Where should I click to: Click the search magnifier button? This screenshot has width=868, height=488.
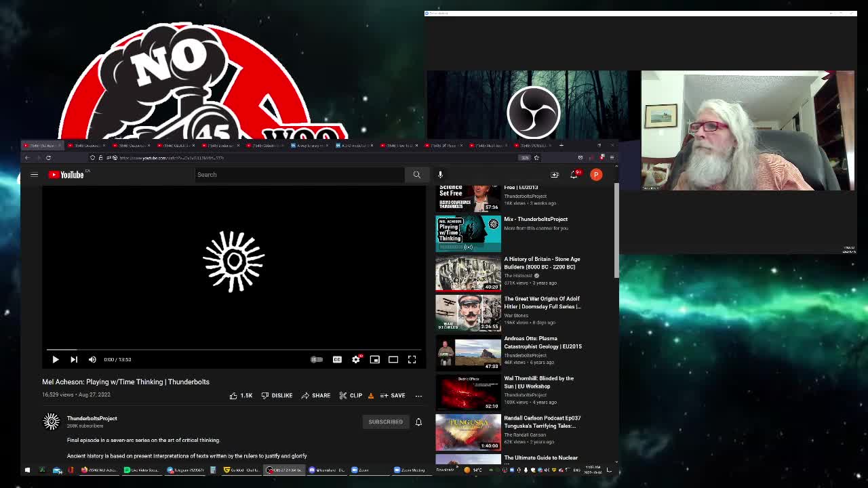pyautogui.click(x=416, y=175)
